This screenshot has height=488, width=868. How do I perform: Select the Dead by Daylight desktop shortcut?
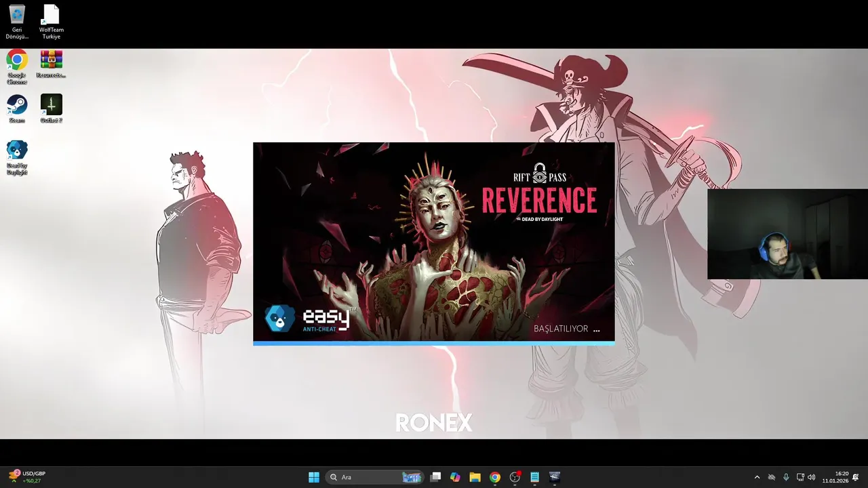coord(17,157)
